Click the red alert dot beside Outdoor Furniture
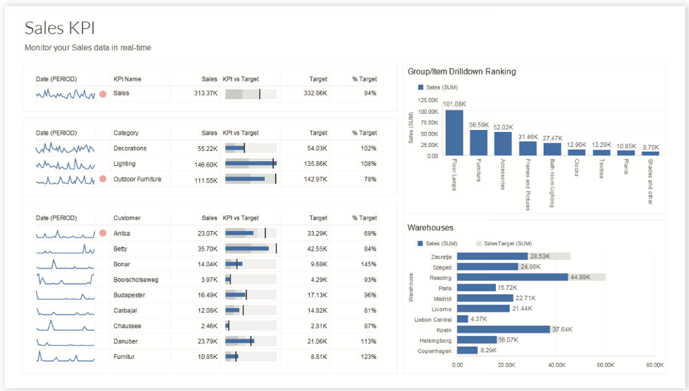This screenshot has width=689, height=391. click(103, 179)
